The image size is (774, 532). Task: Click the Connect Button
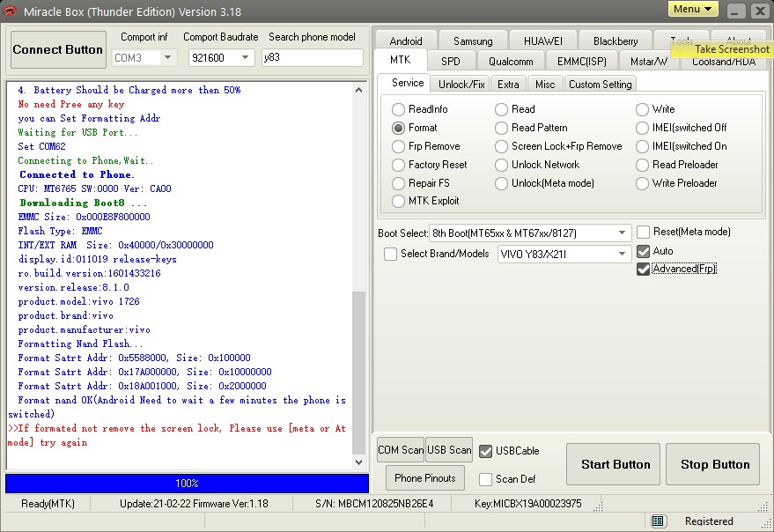(58, 49)
